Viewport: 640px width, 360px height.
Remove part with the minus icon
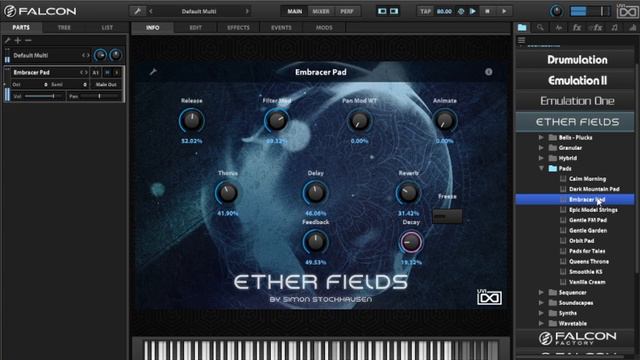pyautogui.click(x=28, y=40)
